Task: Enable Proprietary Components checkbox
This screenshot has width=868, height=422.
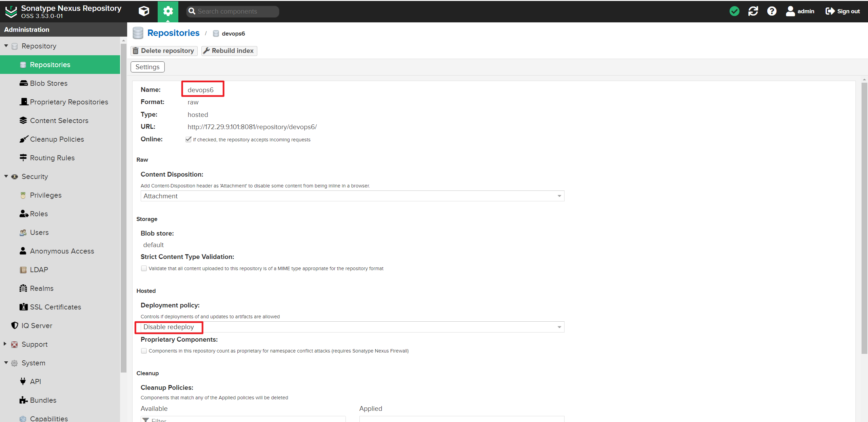Action: [144, 351]
